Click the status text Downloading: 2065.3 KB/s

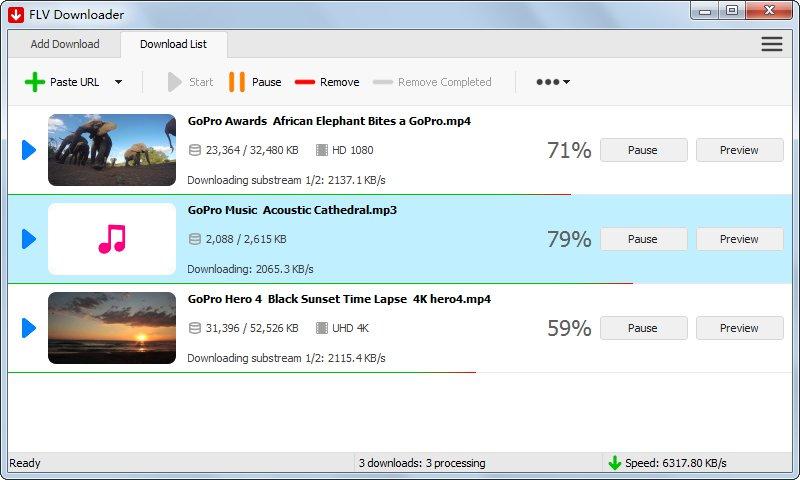(x=250, y=269)
